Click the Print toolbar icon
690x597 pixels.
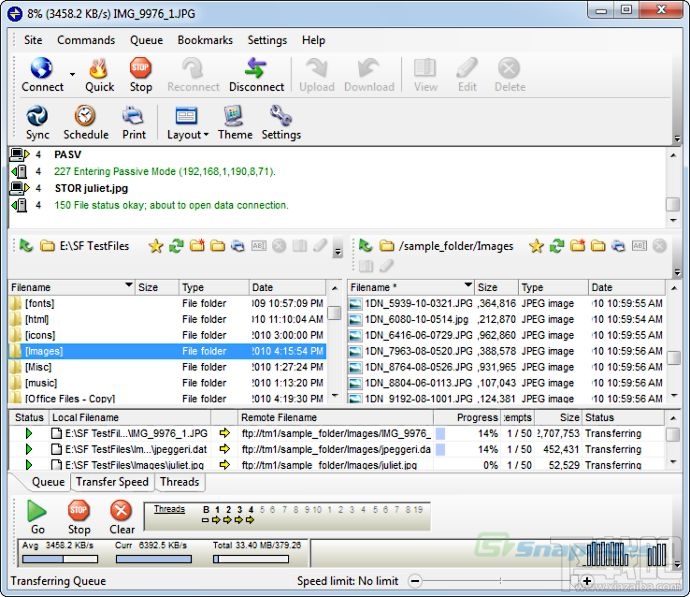[x=133, y=116]
